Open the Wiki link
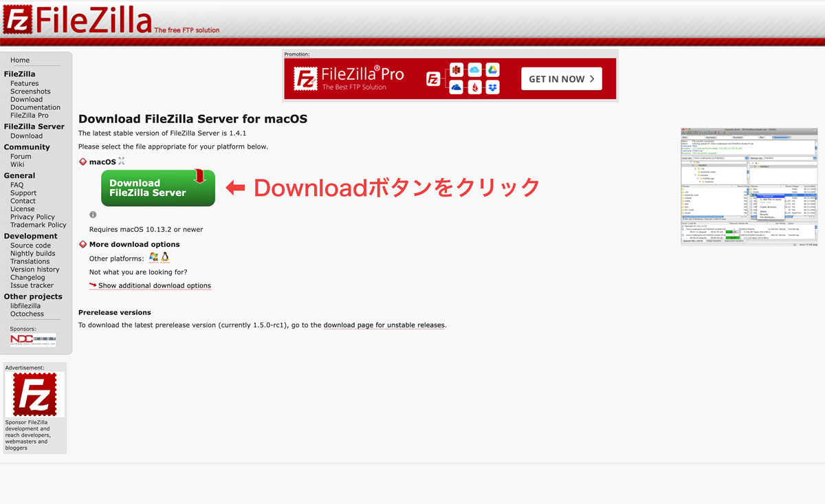 [x=17, y=164]
